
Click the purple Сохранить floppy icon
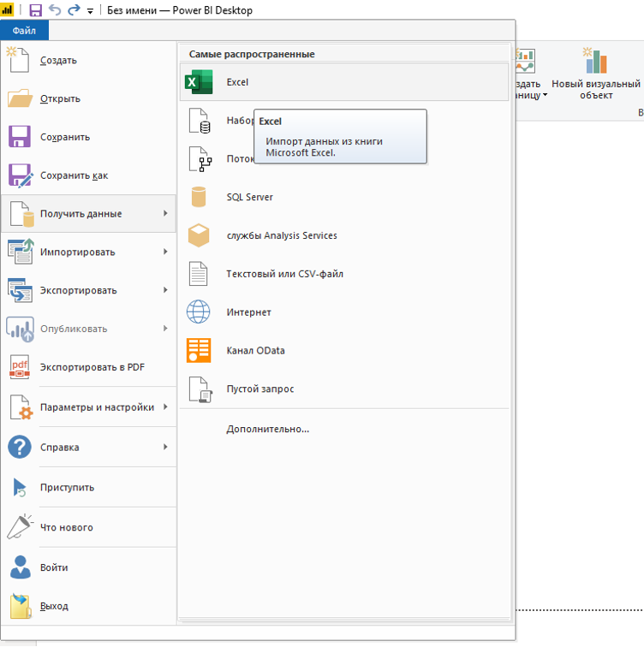click(20, 137)
